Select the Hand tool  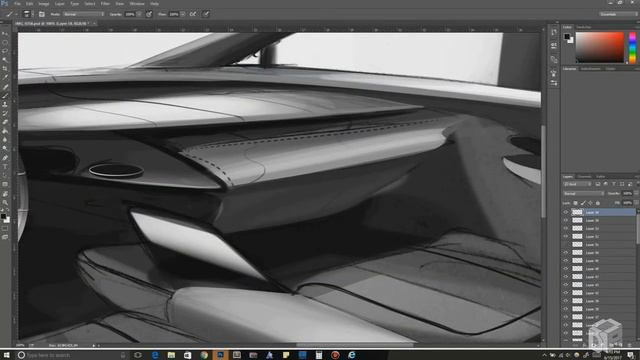(x=5, y=193)
